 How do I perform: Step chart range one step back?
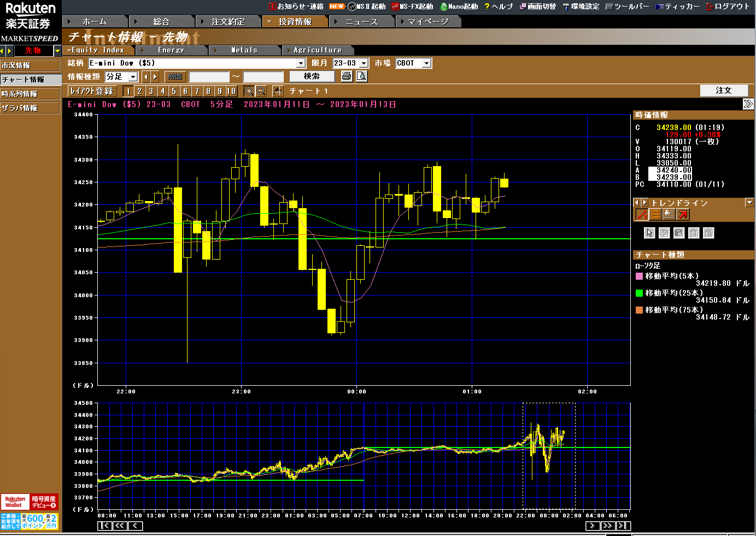tap(136, 526)
